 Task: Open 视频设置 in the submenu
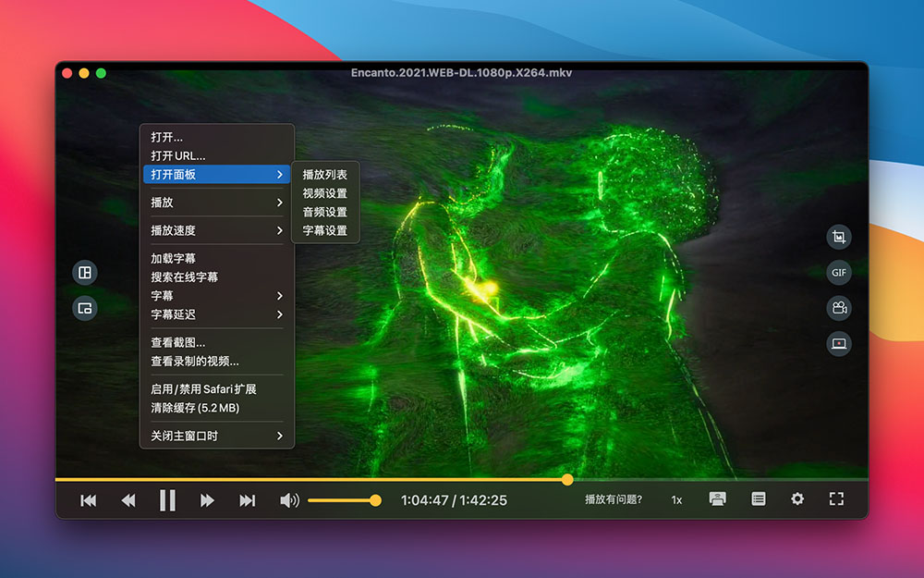tap(325, 193)
